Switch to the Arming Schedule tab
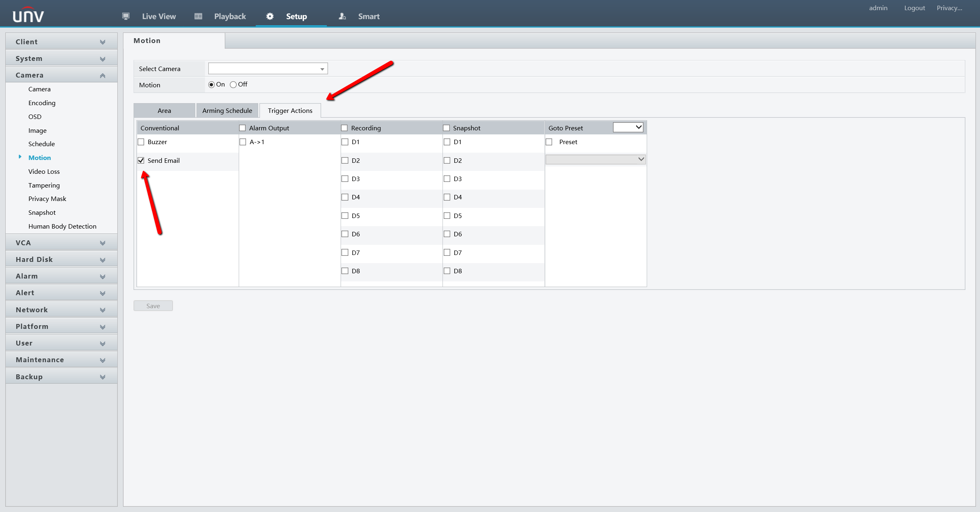980x512 pixels. point(227,110)
